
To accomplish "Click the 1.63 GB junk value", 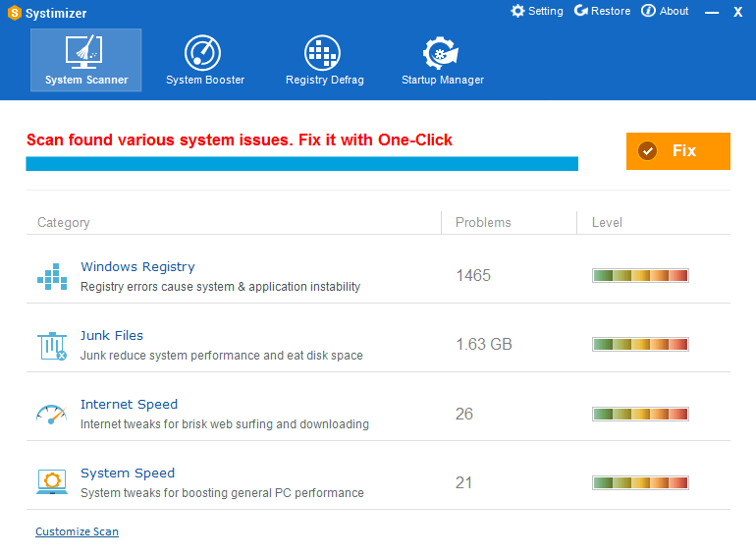I will (x=484, y=345).
